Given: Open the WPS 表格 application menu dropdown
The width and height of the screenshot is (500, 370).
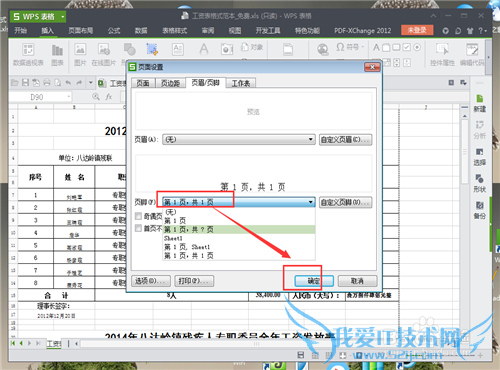Looking at the screenshot, I should pos(62,16).
